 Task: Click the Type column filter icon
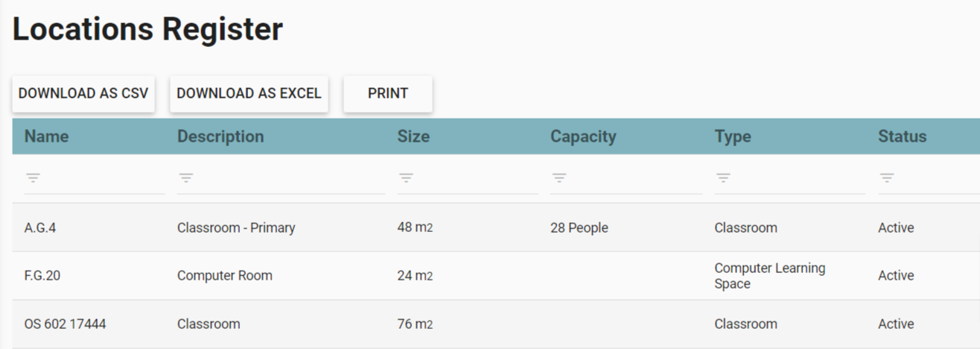pyautogui.click(x=723, y=177)
